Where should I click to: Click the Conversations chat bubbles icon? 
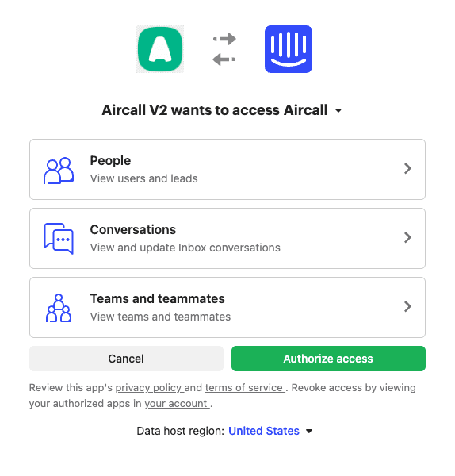point(59,239)
